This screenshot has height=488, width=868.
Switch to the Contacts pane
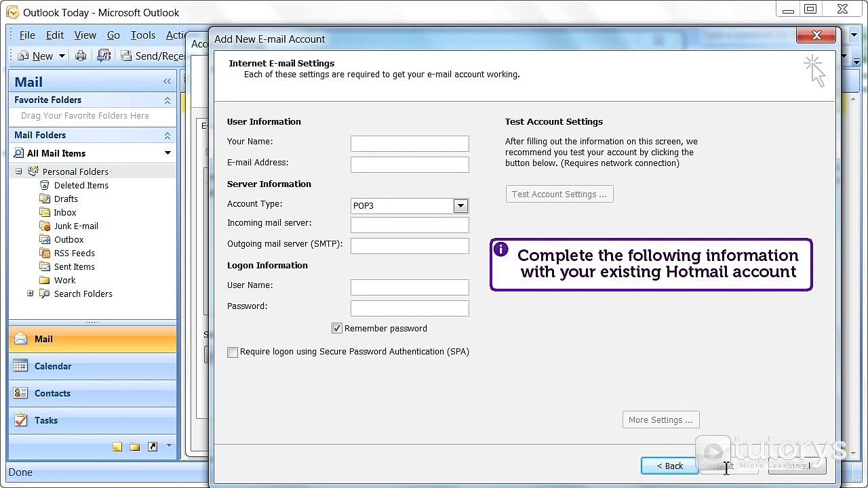coord(92,393)
